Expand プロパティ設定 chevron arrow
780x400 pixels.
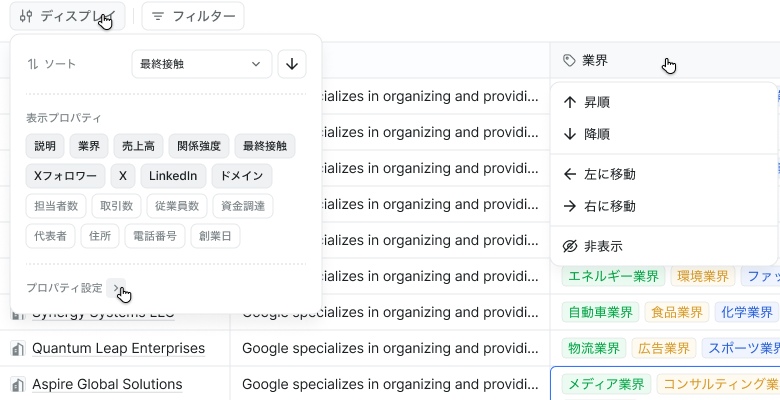tap(116, 288)
